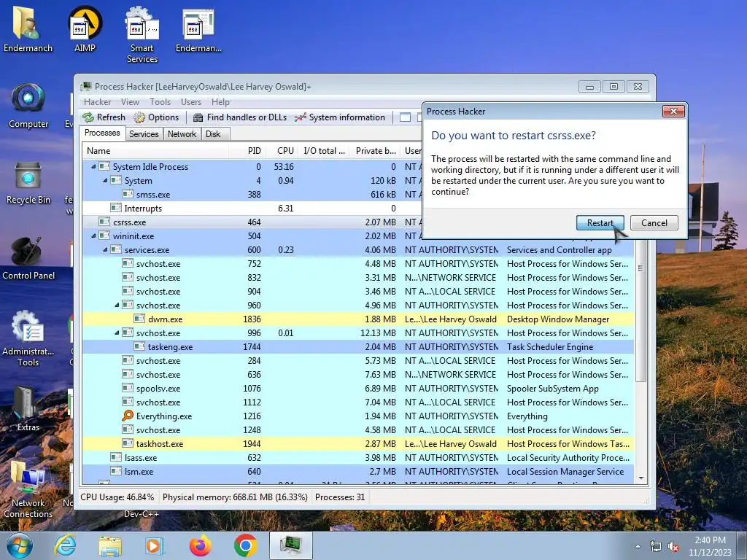The image size is (747, 560).
Task: Click the muted volume tray icon
Action: (673, 546)
